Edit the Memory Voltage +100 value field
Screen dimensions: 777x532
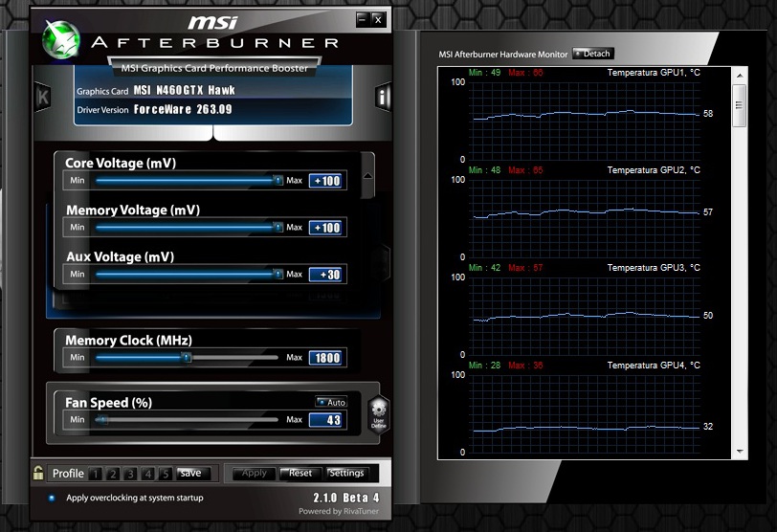tap(325, 228)
